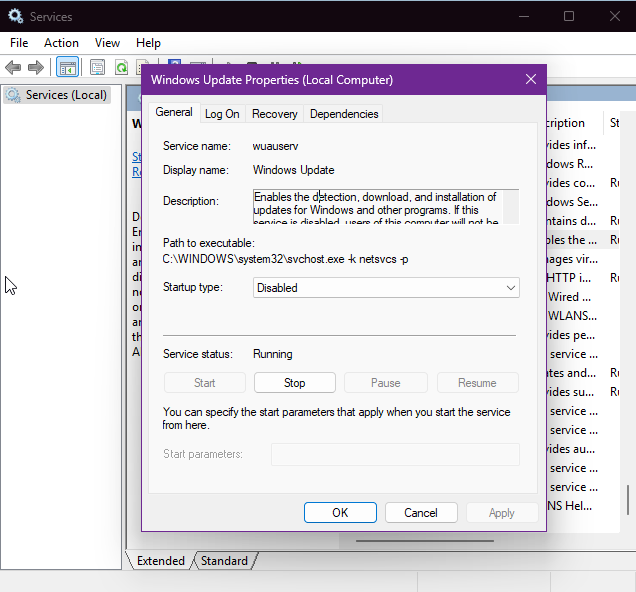The width and height of the screenshot is (636, 592).
Task: Select the 'vides au...' row in Services list
Action: coord(582,449)
